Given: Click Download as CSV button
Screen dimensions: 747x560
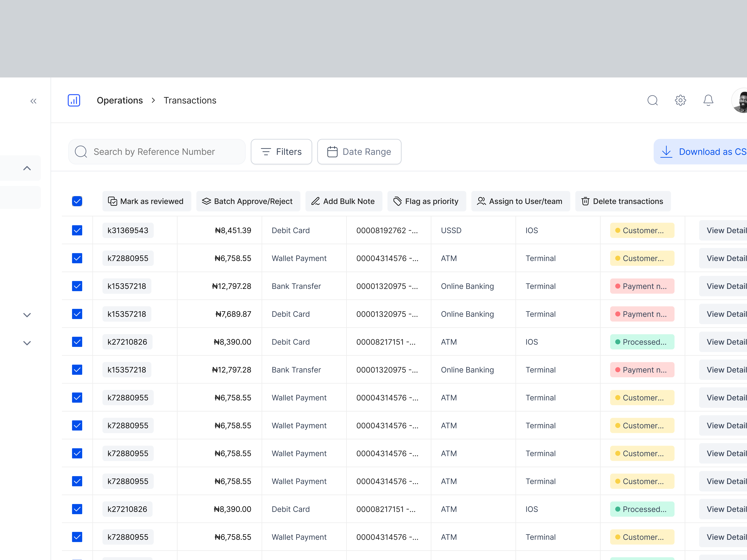Looking at the screenshot, I should click(700, 152).
